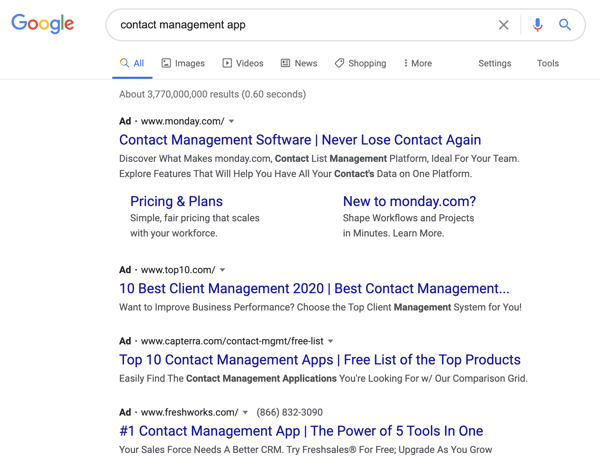Switch to the Images tab
Image resolution: width=600 pixels, height=473 pixels.
tap(183, 63)
